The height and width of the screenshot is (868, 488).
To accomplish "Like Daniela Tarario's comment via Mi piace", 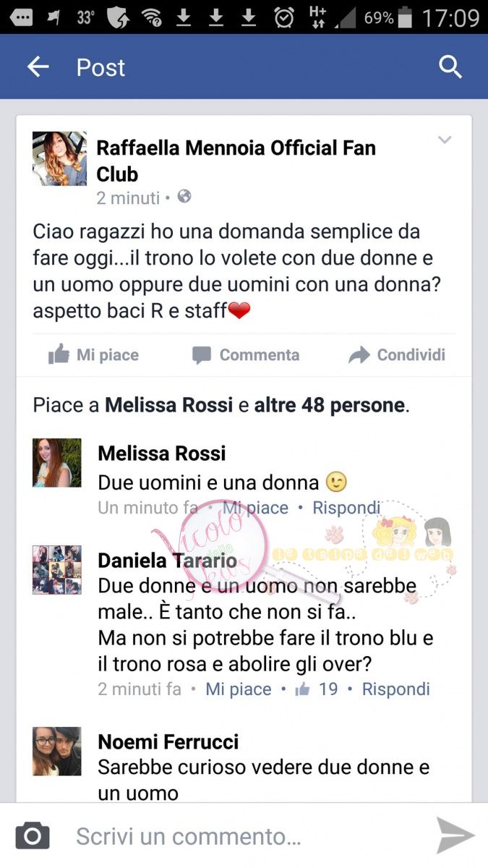I will click(239, 689).
